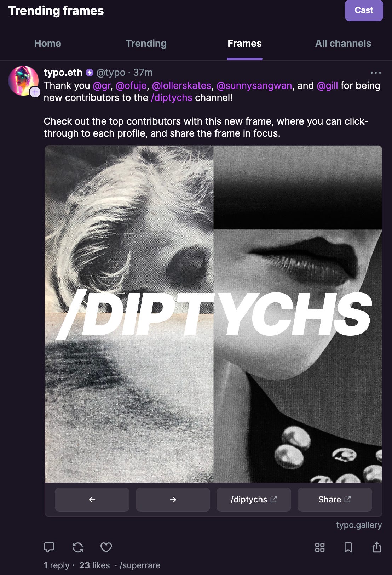Open the /superrare channel link
Screen dimensions: 392x575
point(140,565)
